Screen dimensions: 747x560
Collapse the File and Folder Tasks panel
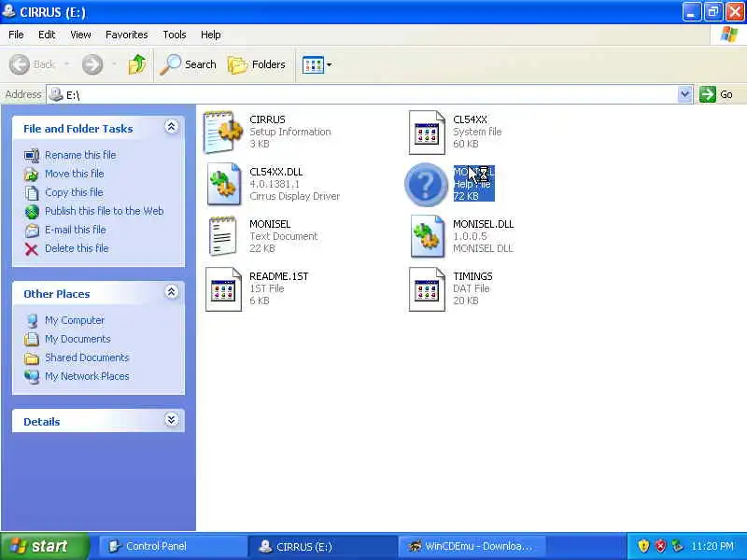coord(172,127)
